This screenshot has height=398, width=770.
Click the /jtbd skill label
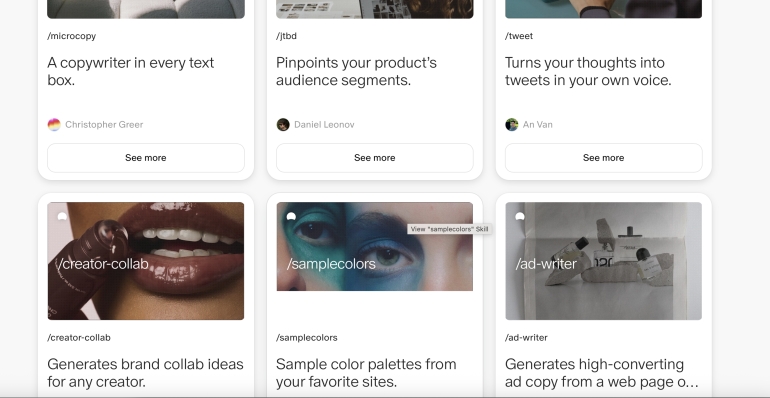(286, 36)
